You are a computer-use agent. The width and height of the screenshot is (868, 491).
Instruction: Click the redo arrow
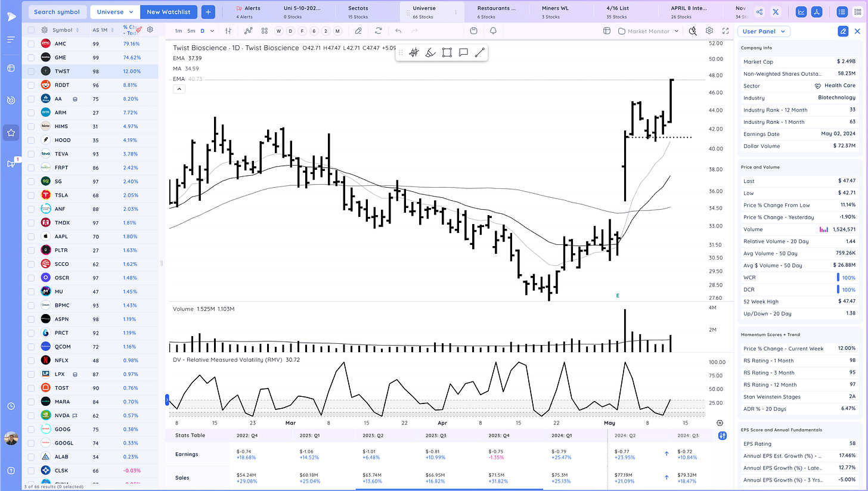414,31
